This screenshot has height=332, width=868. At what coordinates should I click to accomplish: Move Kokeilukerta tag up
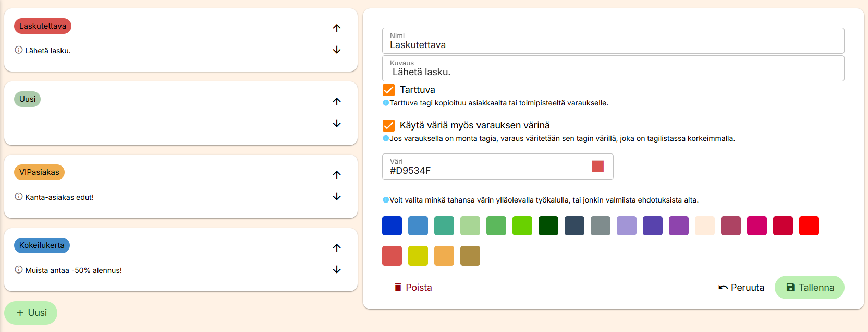pos(337,247)
